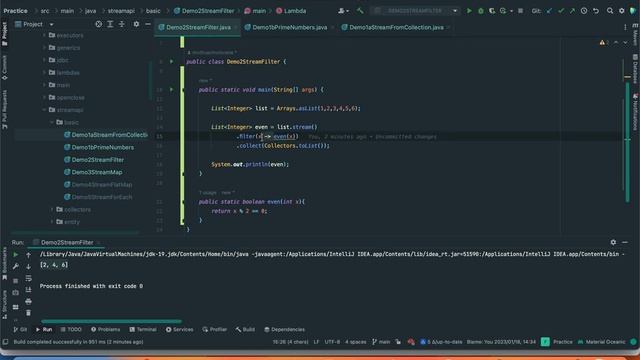The width and height of the screenshot is (640, 360).
Task: Click the Lambda breadcrumb item
Action: [x=291, y=11]
